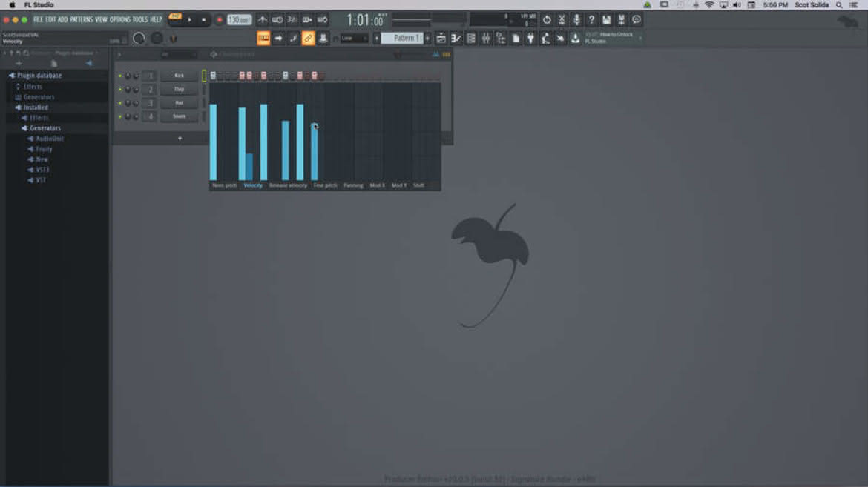The image size is (868, 487).
Task: Click the plugin picker plug icon
Action: [531, 39]
